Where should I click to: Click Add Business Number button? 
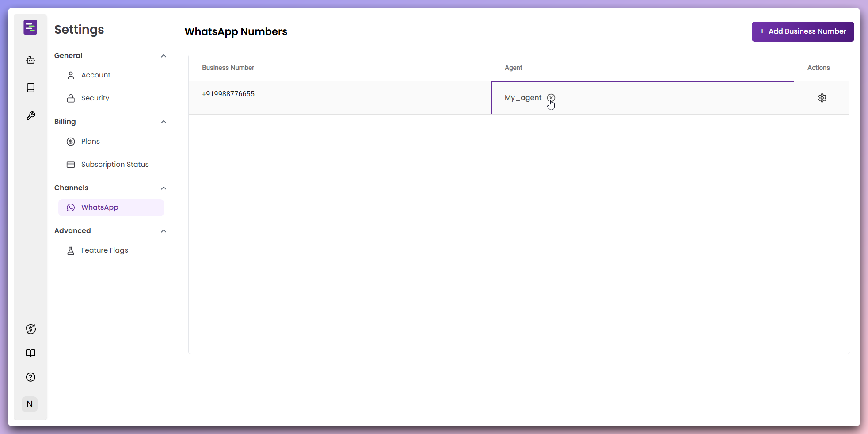pos(803,31)
